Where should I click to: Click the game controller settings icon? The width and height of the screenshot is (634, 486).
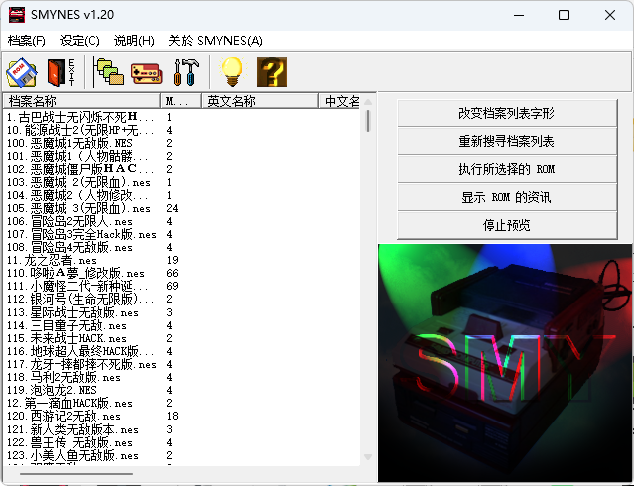(146, 72)
